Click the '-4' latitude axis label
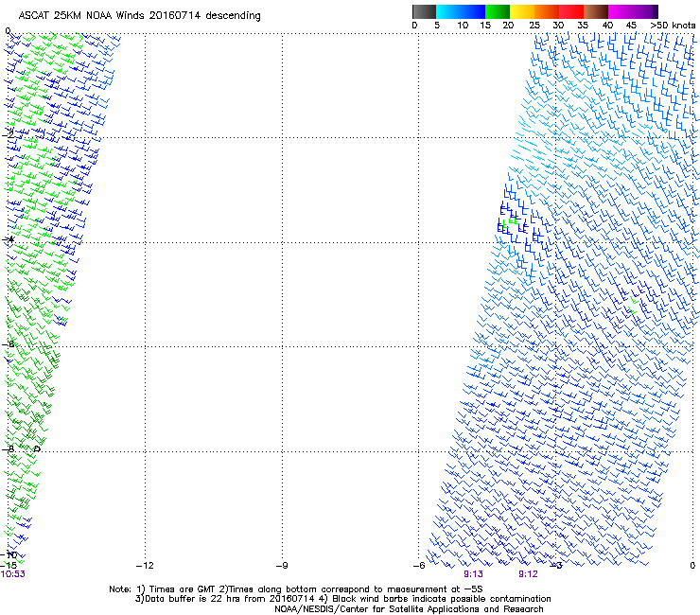 coord(8,239)
